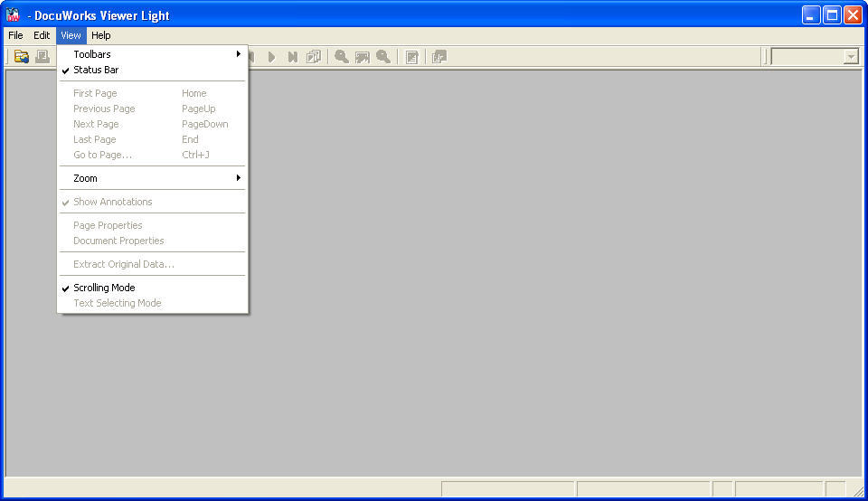Image resolution: width=868 pixels, height=501 pixels.
Task: Choose Previous Page menu entry
Action: pos(153,109)
